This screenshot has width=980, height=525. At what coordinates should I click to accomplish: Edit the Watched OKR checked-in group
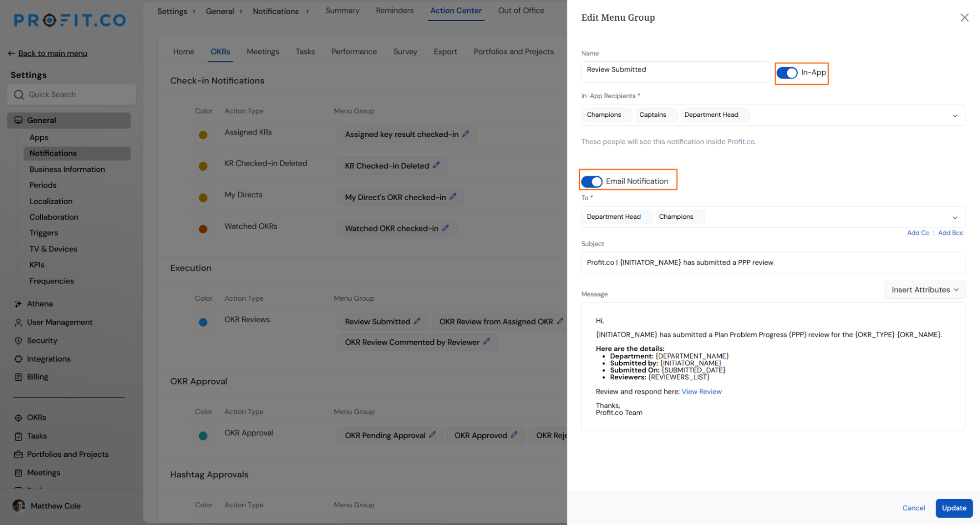(x=445, y=228)
